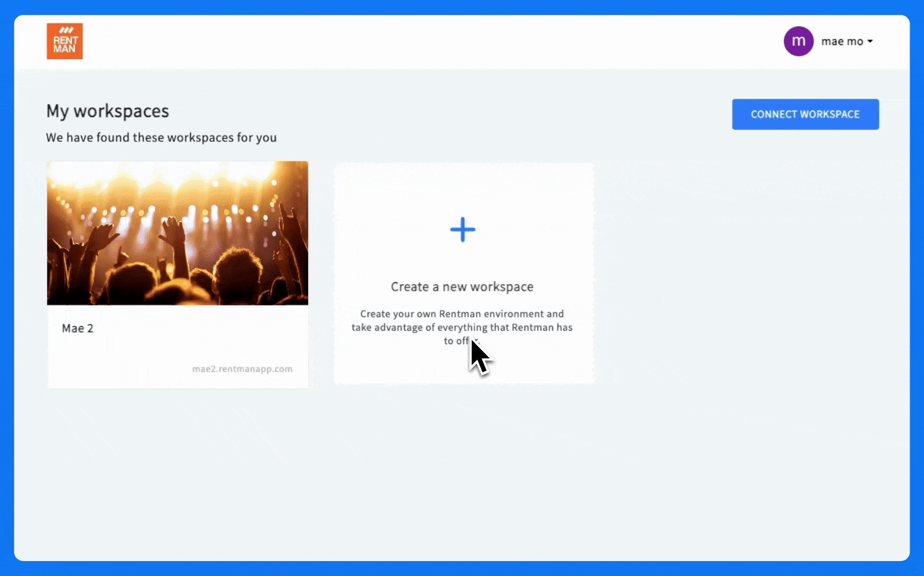Click the 'Mae 2' workspace name
Viewport: 924px width, 576px height.
78,329
